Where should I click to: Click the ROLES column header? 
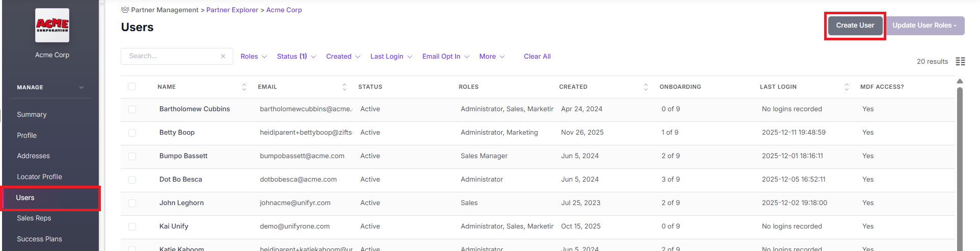[469, 87]
